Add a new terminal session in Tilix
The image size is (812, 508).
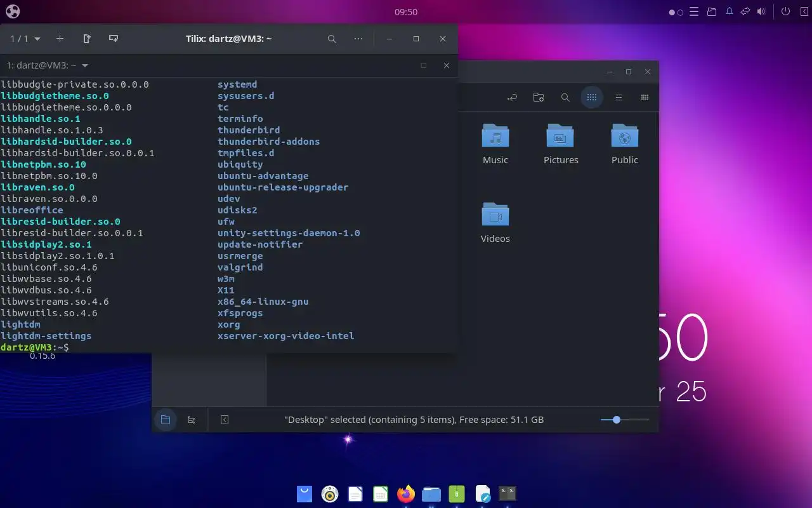point(60,39)
